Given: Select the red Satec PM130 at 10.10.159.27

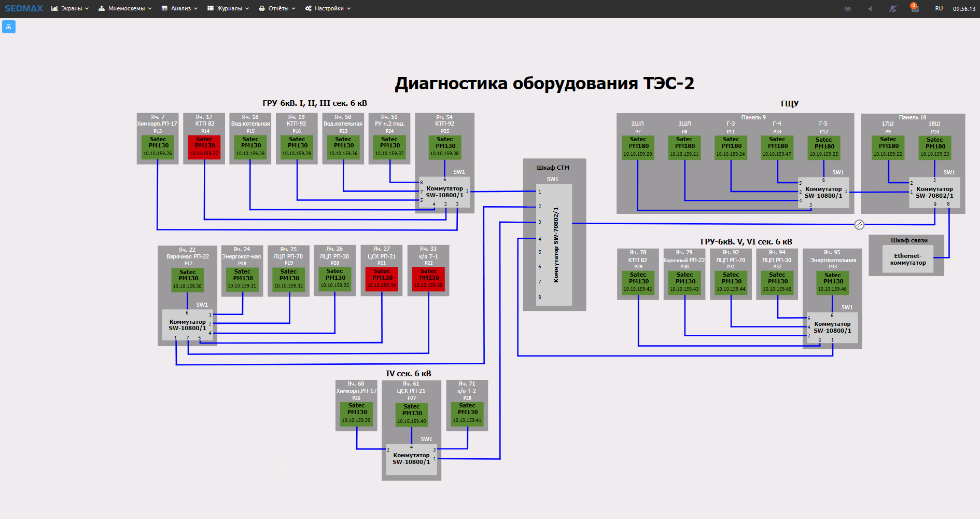Looking at the screenshot, I should 204,147.
